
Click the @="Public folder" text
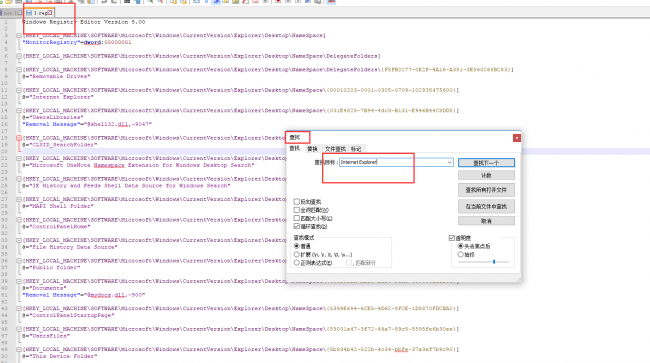51,267
